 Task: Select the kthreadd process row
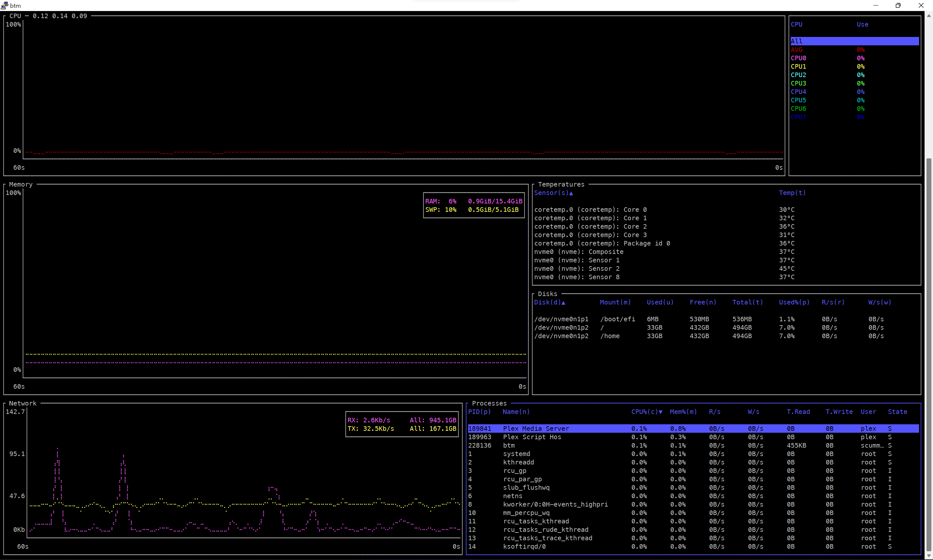(693, 462)
